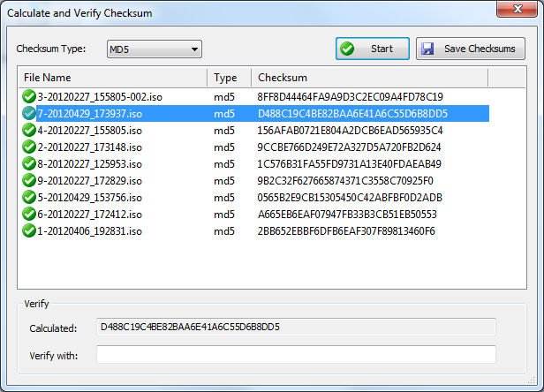Click the Save Checksums button
Screen dimensions: 544x392
point(471,49)
